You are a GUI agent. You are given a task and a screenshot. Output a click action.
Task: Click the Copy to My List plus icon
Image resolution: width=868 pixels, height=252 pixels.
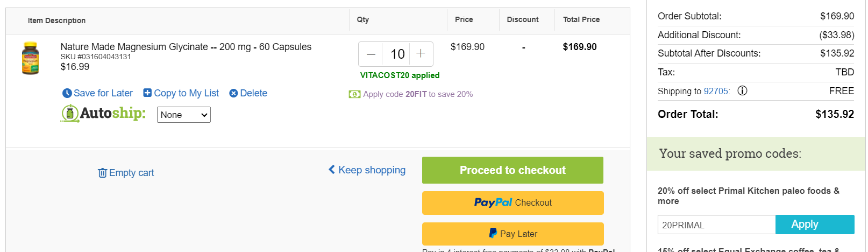pos(147,93)
